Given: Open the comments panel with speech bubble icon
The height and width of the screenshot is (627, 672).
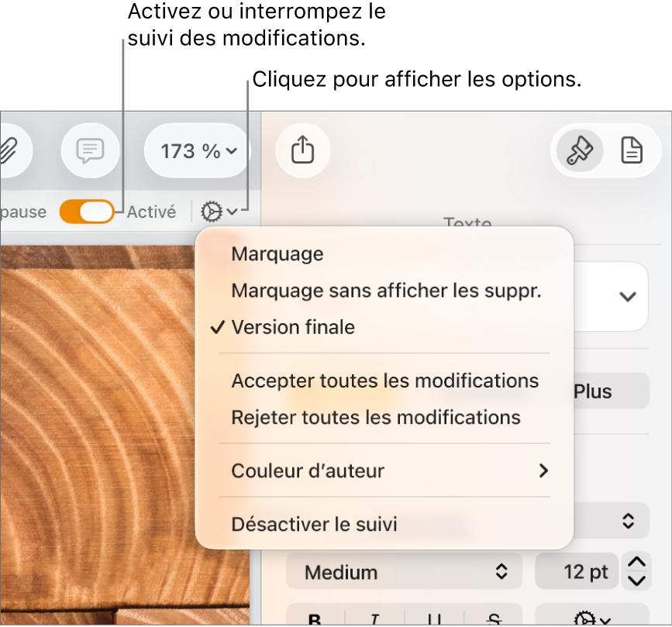Looking at the screenshot, I should click(89, 150).
